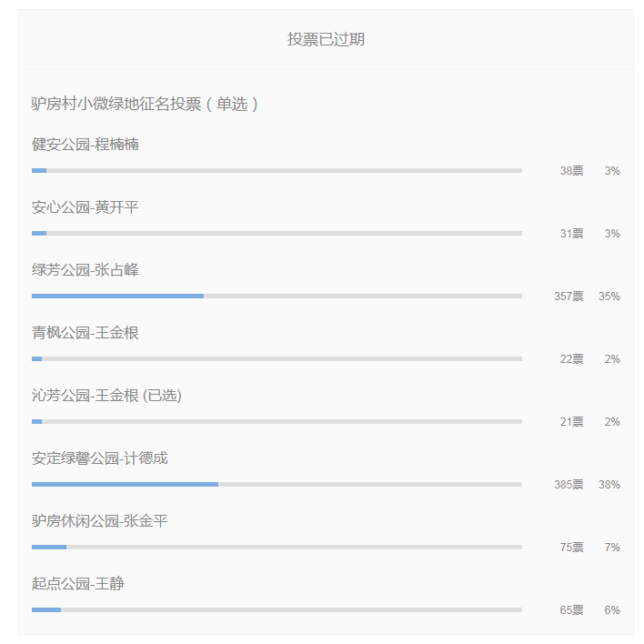
Task: Pick option 驴房休闲公园-张金平
Action: pyautogui.click(x=100, y=521)
